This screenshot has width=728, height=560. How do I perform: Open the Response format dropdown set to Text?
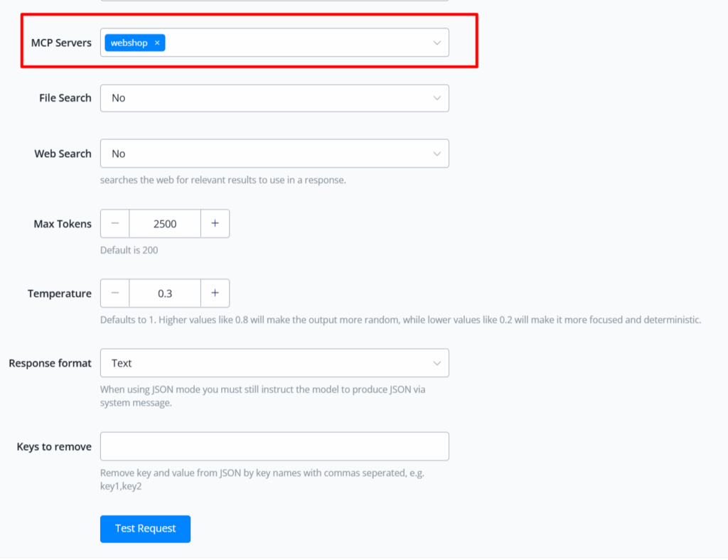click(274, 363)
